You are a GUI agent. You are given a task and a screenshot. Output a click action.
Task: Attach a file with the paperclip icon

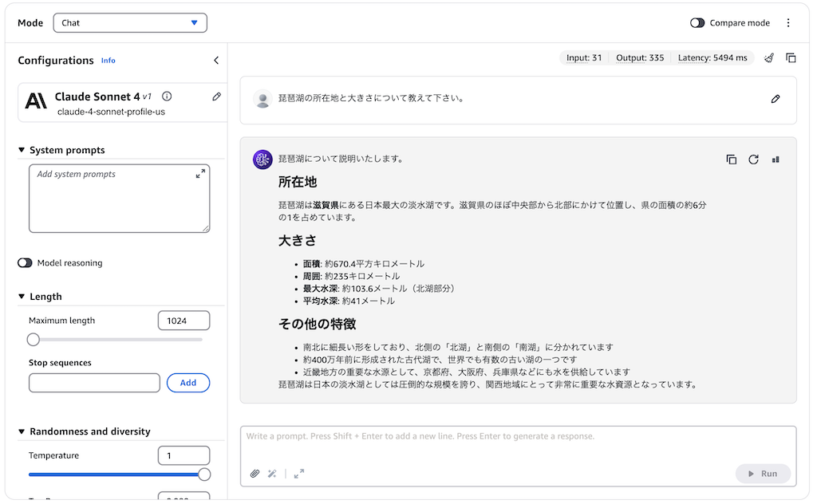coord(255,474)
